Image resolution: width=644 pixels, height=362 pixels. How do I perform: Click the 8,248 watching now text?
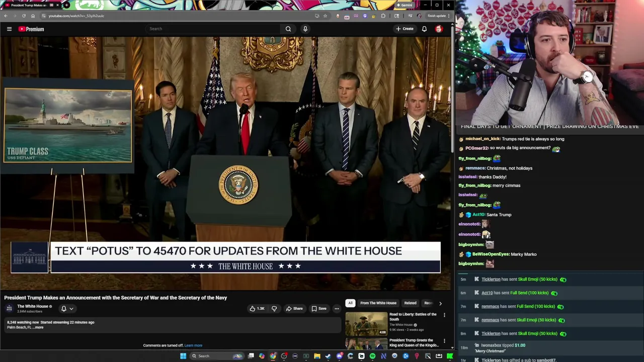coord(23,322)
